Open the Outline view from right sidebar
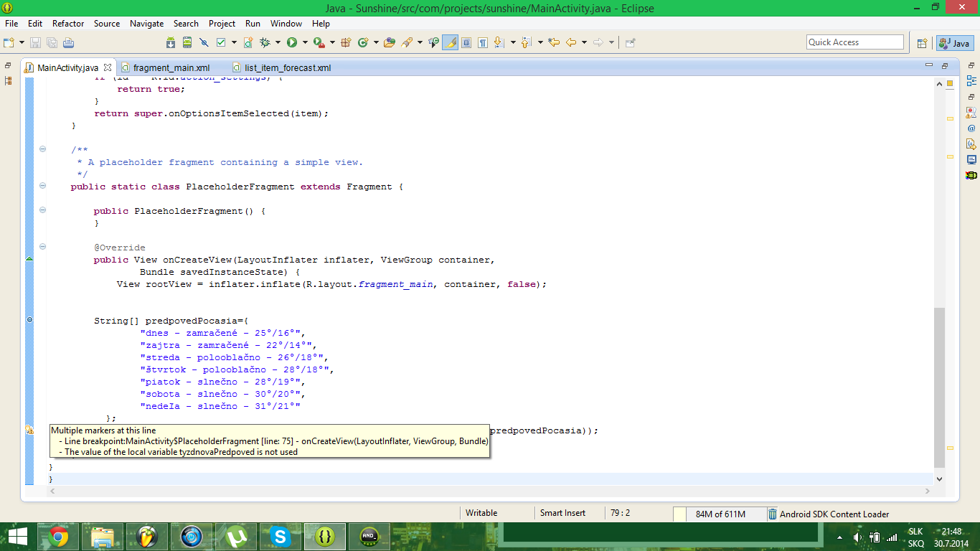Viewport: 980px width, 551px height. pos(971,81)
